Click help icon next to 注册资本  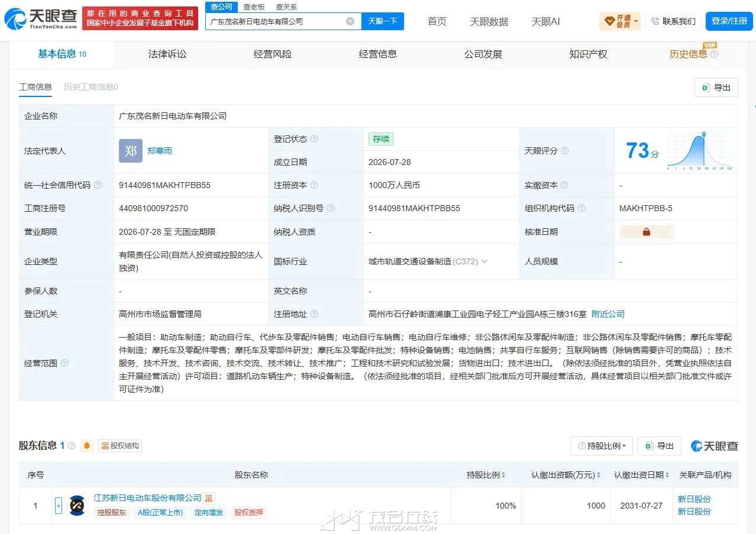tap(314, 185)
